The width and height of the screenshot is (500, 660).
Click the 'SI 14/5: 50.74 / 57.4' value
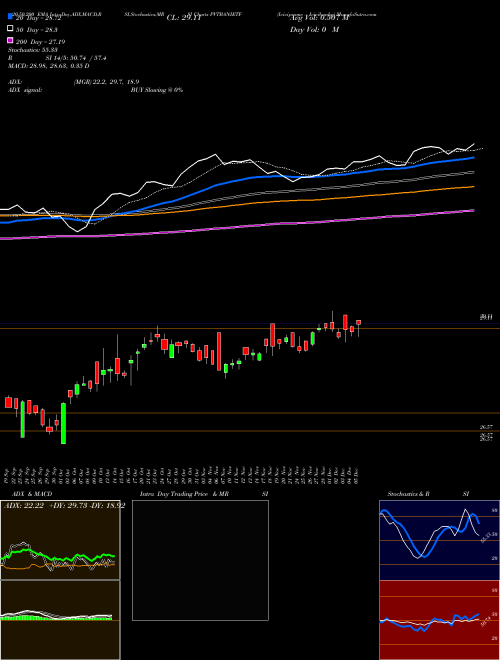[x=76, y=58]
